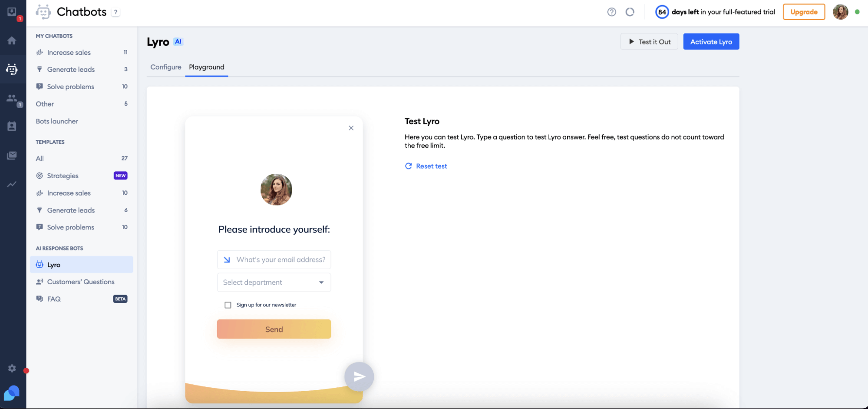The height and width of the screenshot is (409, 868).
Task: Click the BETA badge beside FAQ
Action: coord(120,299)
